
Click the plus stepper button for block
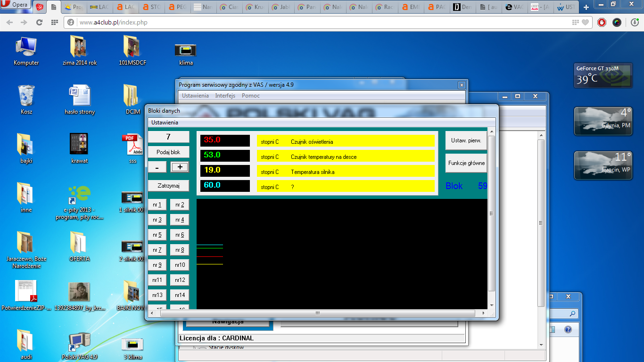point(180,167)
